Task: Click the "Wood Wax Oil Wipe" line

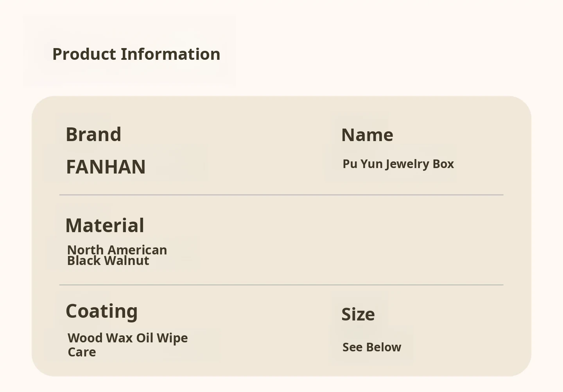Action: click(x=127, y=338)
